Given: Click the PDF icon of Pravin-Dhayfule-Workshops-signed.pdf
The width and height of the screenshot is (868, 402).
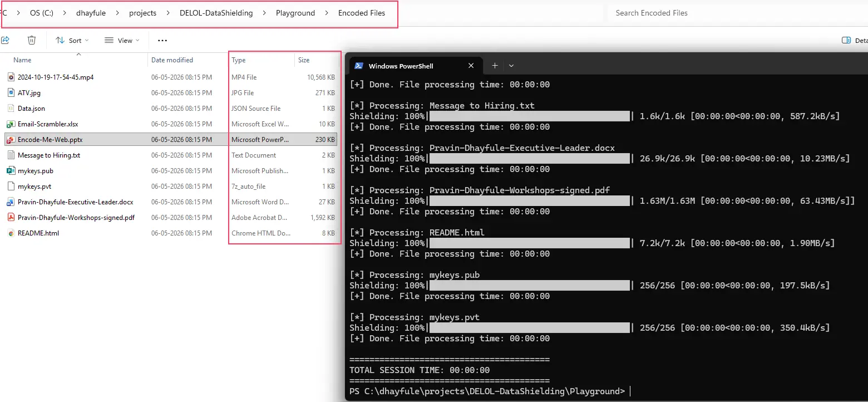Looking at the screenshot, I should pyautogui.click(x=11, y=218).
